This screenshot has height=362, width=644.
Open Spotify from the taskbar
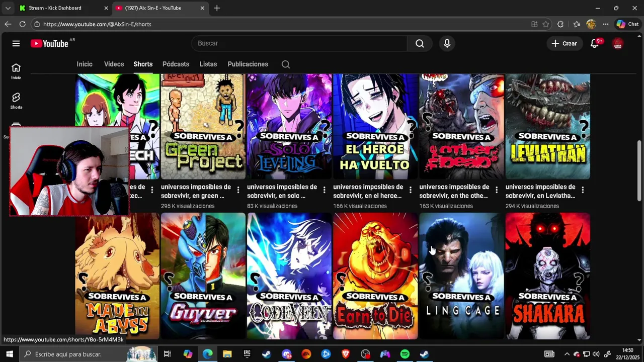pos(405,354)
